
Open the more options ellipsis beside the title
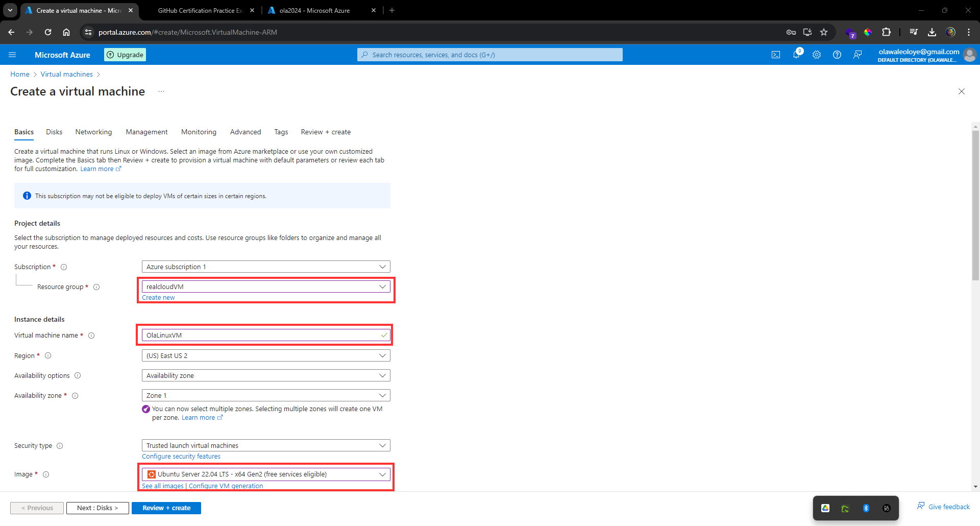coord(161,91)
